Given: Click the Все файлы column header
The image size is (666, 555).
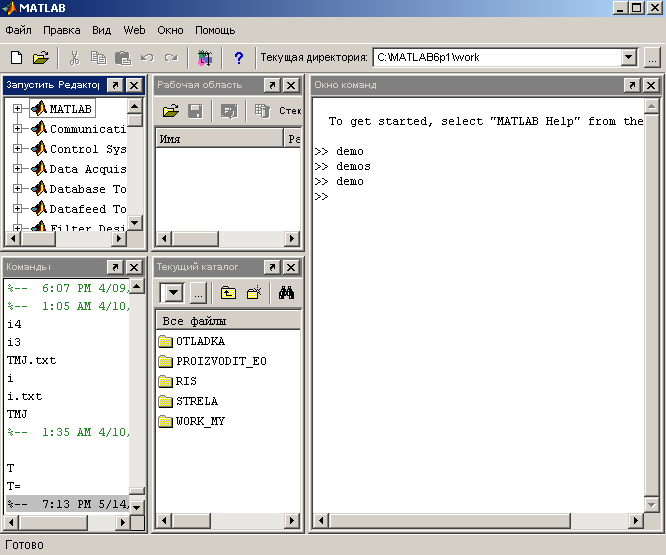Looking at the screenshot, I should click(229, 321).
